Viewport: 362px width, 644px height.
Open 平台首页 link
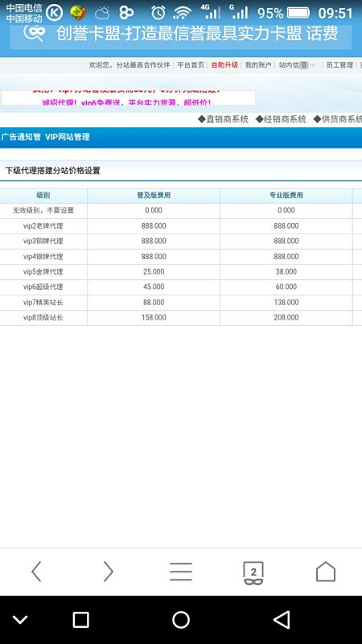191,65
